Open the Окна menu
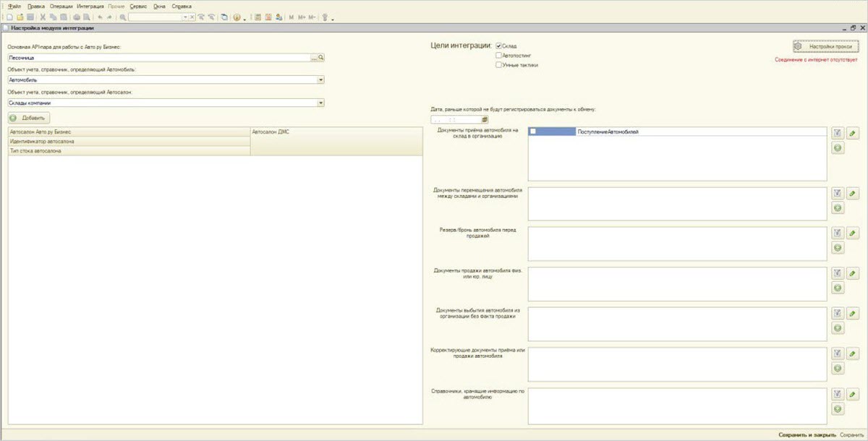The width and height of the screenshot is (868, 441). (x=159, y=6)
